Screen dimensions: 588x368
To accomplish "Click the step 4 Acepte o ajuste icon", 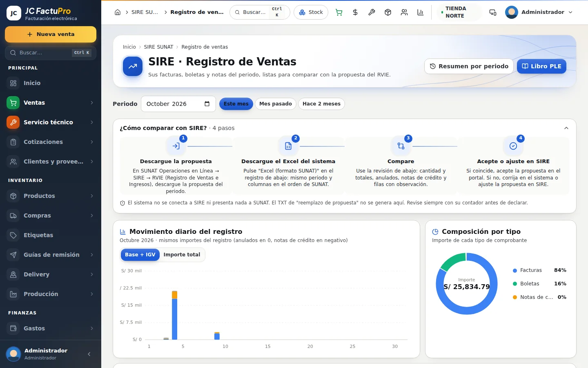I will point(513,146).
